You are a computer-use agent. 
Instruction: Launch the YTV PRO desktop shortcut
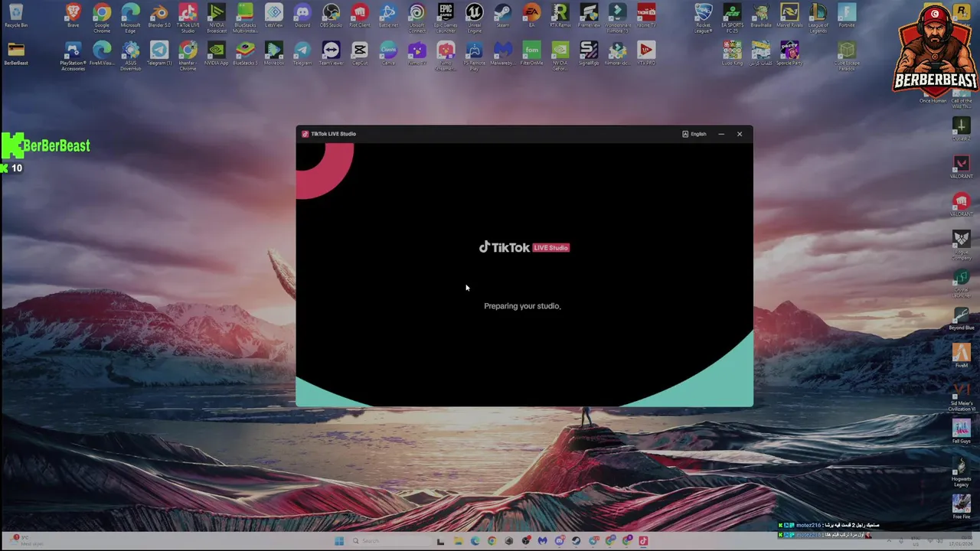point(646,54)
